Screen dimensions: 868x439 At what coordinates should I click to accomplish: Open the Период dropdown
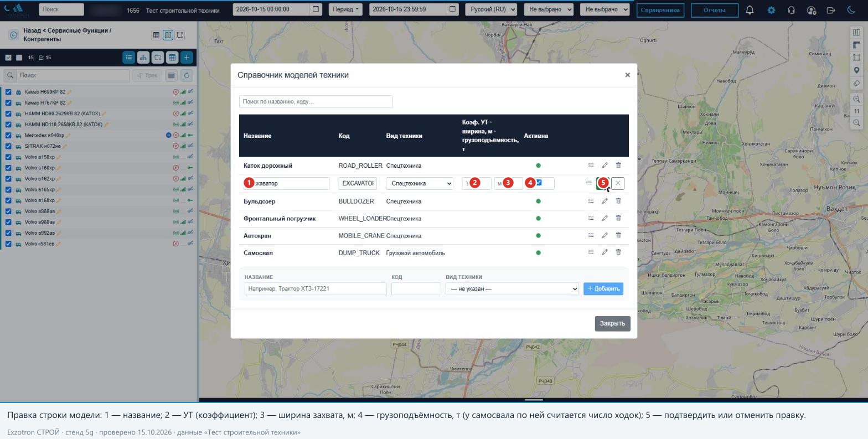[345, 9]
